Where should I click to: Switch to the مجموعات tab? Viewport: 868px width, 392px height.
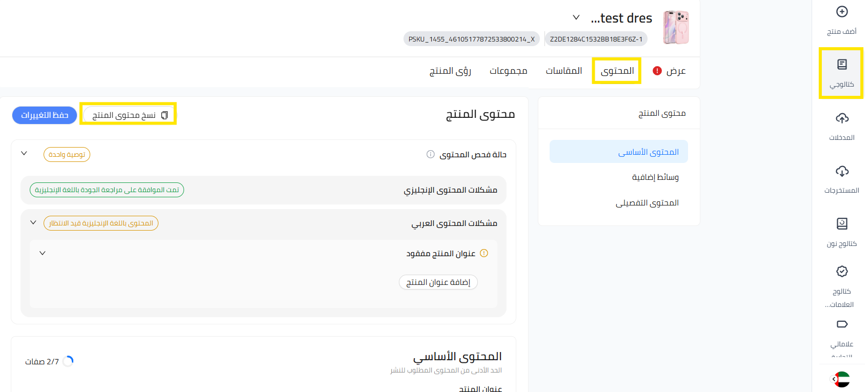[509, 71]
